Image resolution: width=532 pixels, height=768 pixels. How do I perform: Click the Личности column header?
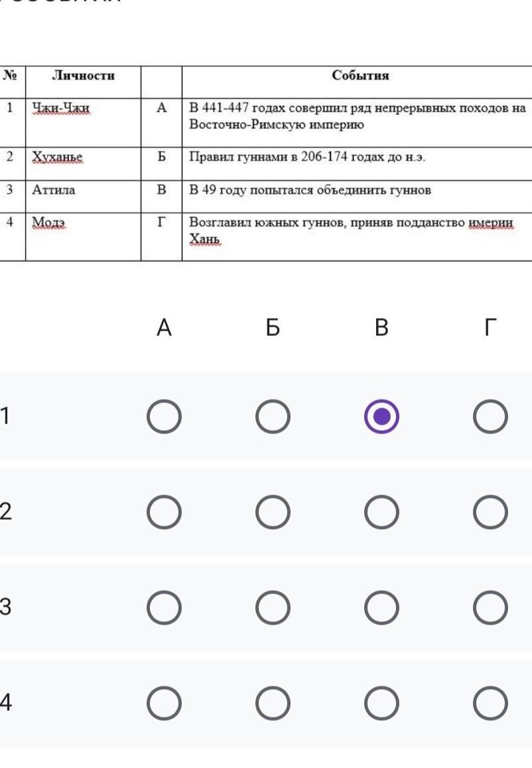(x=83, y=76)
